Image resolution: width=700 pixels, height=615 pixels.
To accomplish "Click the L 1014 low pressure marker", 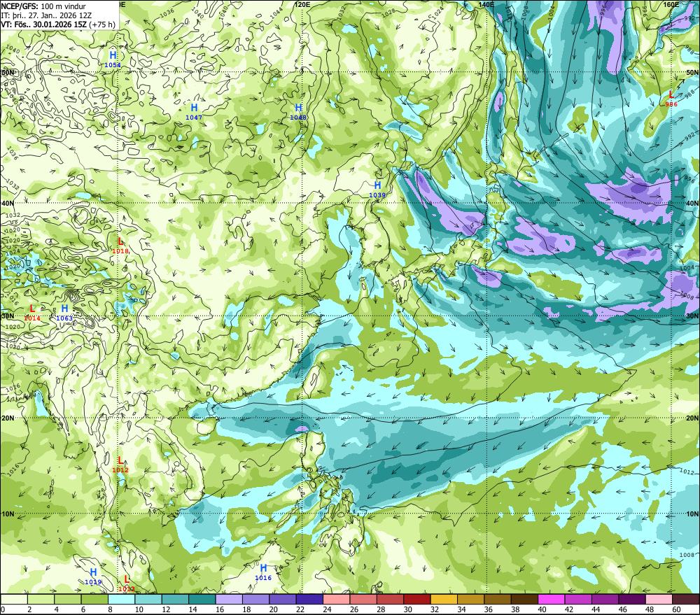I will (x=32, y=312).
